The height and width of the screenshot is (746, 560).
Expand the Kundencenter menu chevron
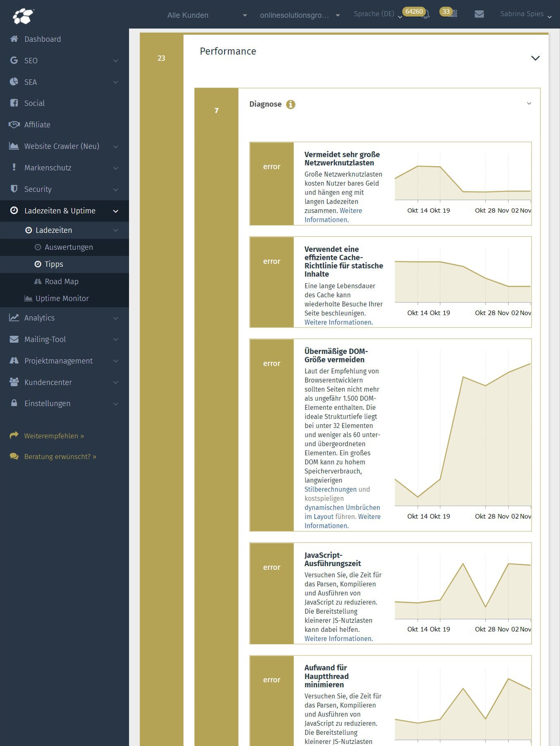[116, 383]
